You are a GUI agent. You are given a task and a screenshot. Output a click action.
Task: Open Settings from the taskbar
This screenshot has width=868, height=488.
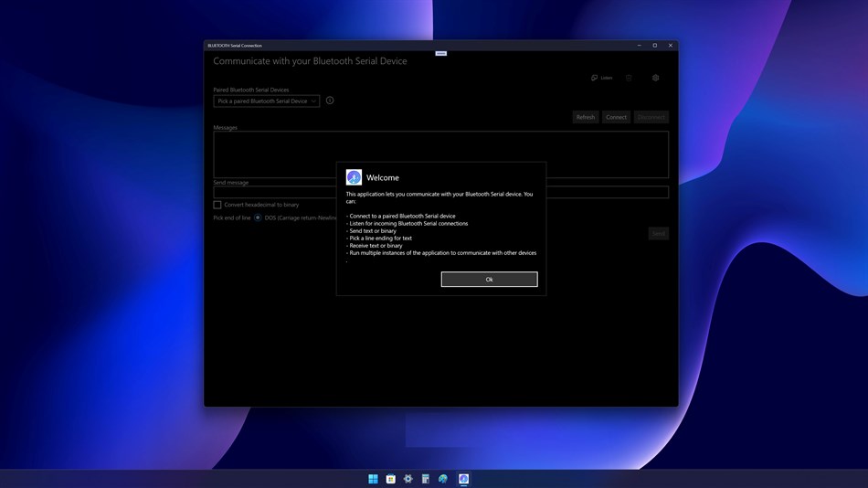click(x=408, y=479)
